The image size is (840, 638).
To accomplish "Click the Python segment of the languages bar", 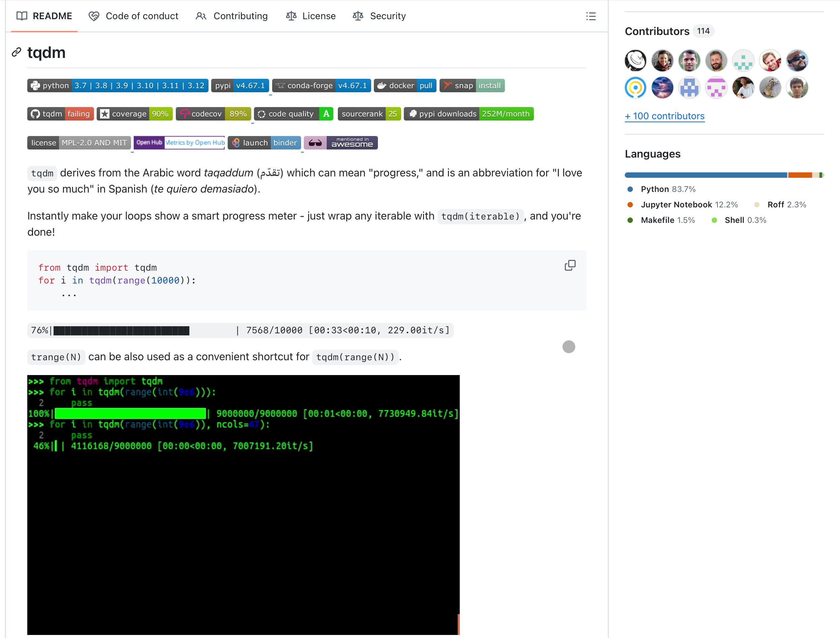I will 703,175.
